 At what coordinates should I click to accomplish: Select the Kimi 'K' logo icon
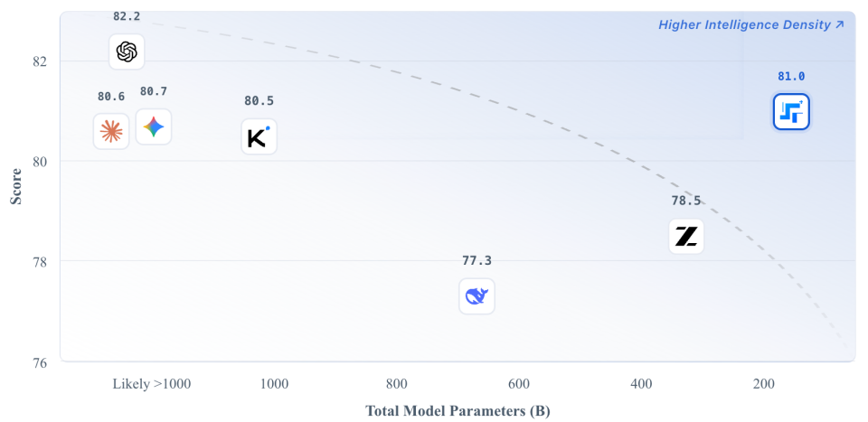(259, 136)
